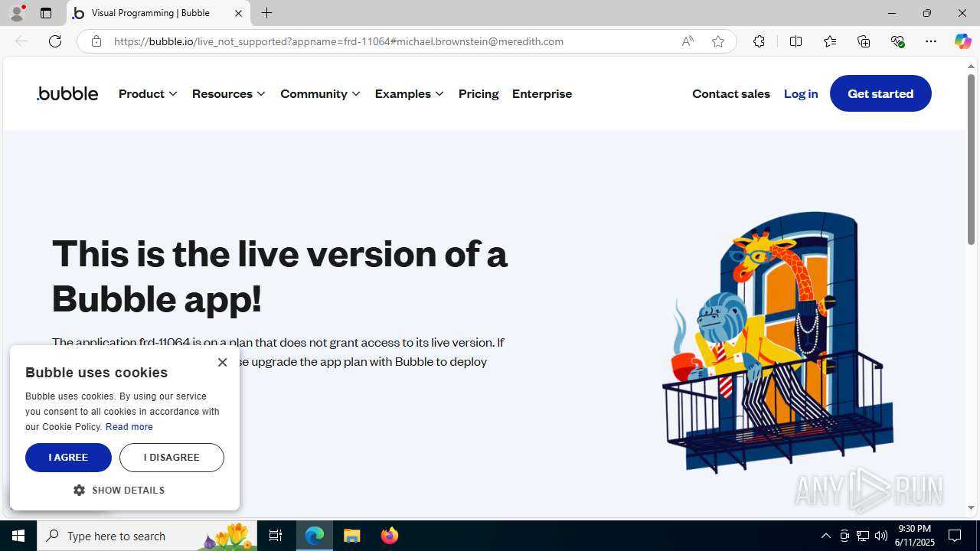980x551 pixels.
Task: Open Task View on taskbar
Action: point(276,536)
